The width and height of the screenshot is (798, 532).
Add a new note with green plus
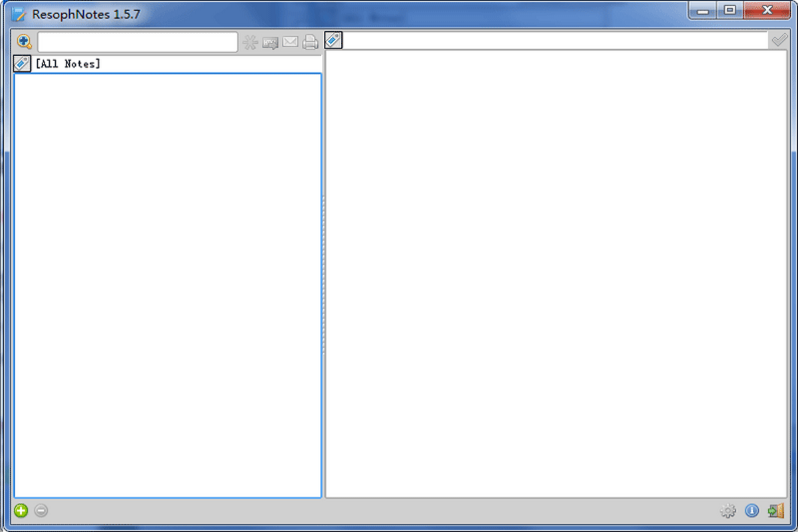tap(21, 511)
